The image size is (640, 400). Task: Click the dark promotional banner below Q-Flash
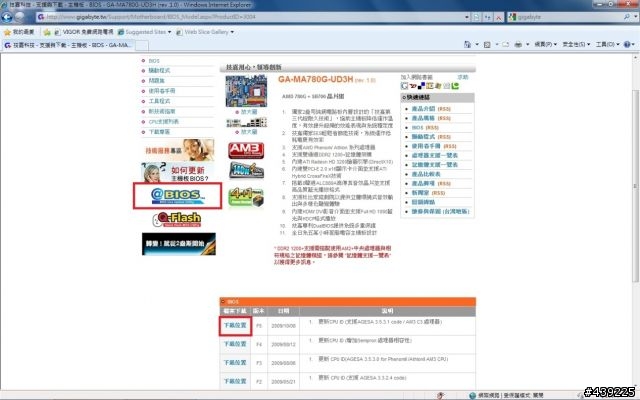point(179,244)
